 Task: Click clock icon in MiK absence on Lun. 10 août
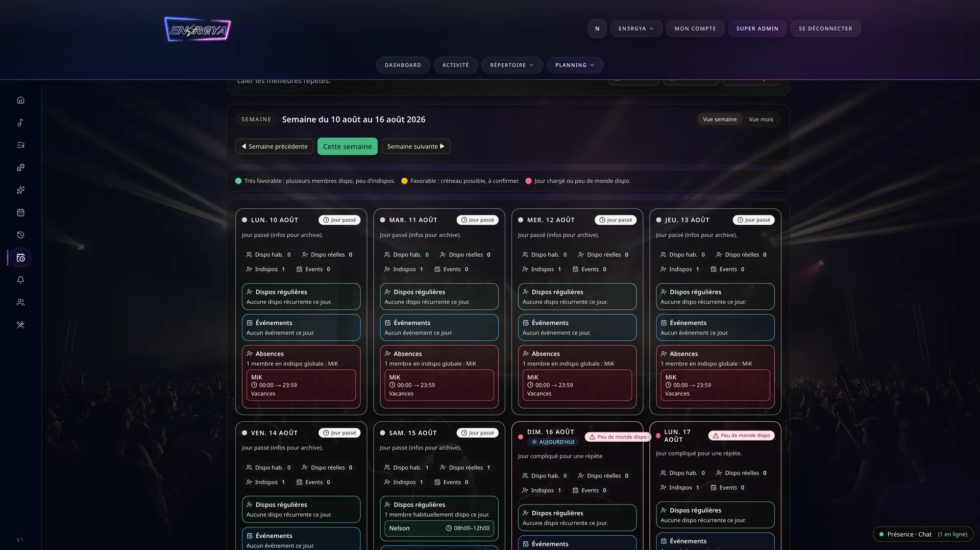[254, 385]
